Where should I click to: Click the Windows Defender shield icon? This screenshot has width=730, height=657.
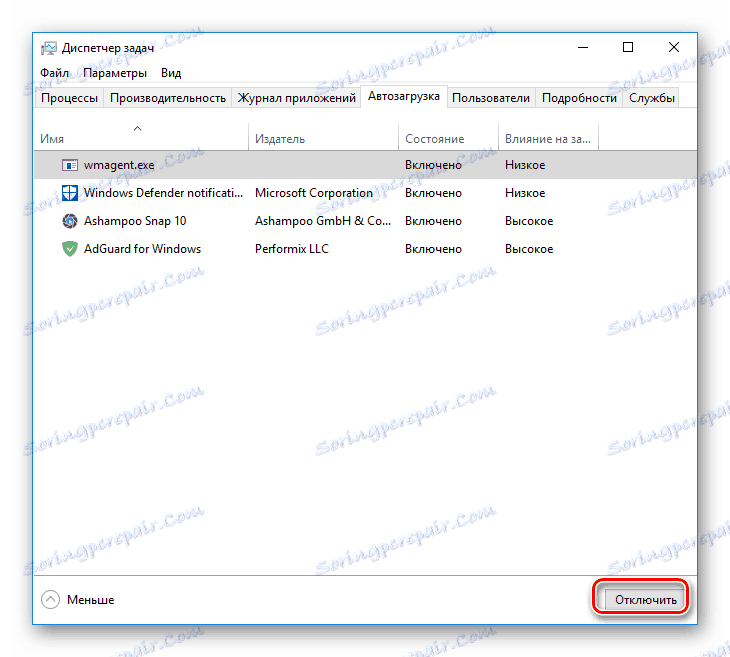(x=70, y=193)
